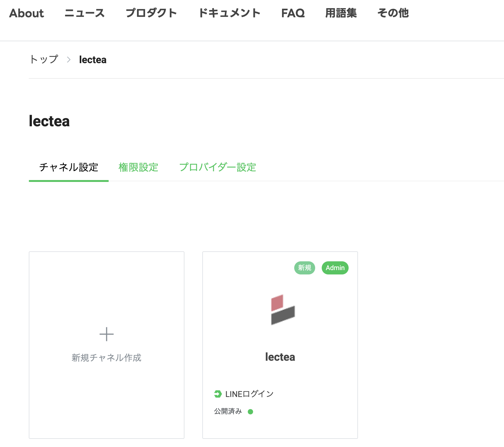Click the green published status dot
The width and height of the screenshot is (504, 447).
click(250, 411)
